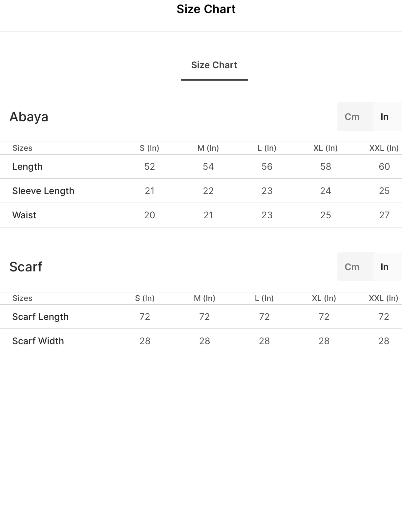402x532 pixels.
Task: Click the Abaya Length value 60 for XXL
Action: [x=384, y=167]
